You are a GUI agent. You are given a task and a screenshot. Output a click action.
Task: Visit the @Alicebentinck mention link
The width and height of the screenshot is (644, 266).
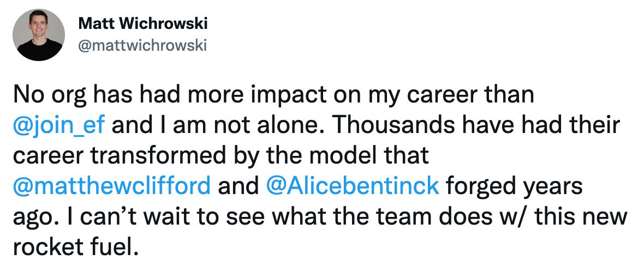pos(352,185)
